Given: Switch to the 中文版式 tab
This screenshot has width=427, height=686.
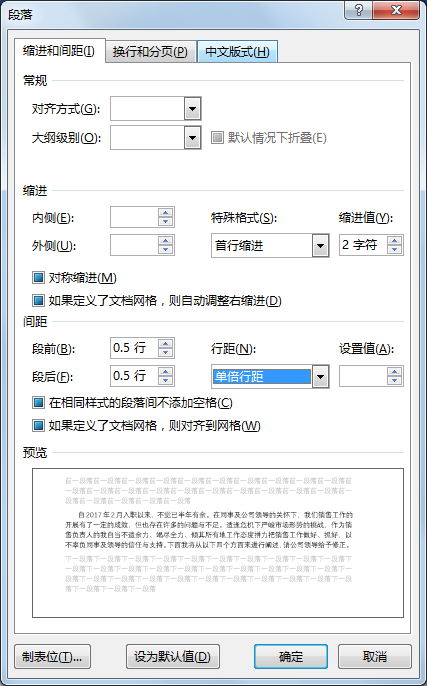Looking at the screenshot, I should pyautogui.click(x=238, y=52).
